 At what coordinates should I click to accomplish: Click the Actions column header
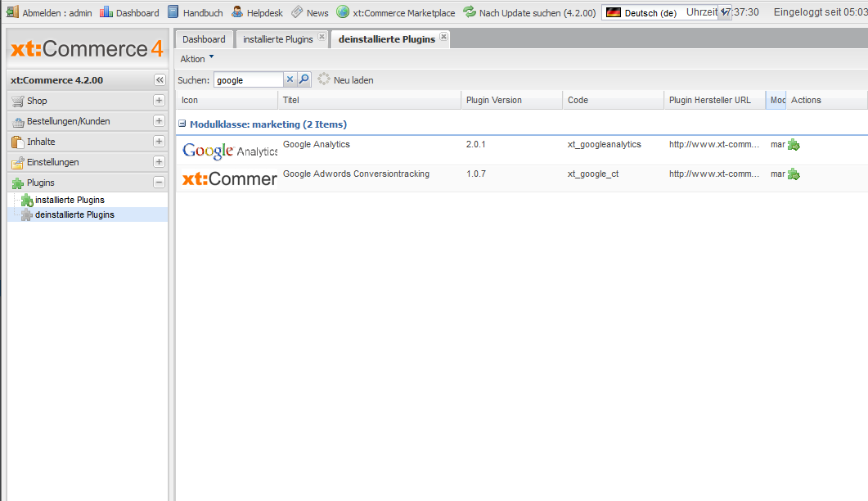click(826, 101)
